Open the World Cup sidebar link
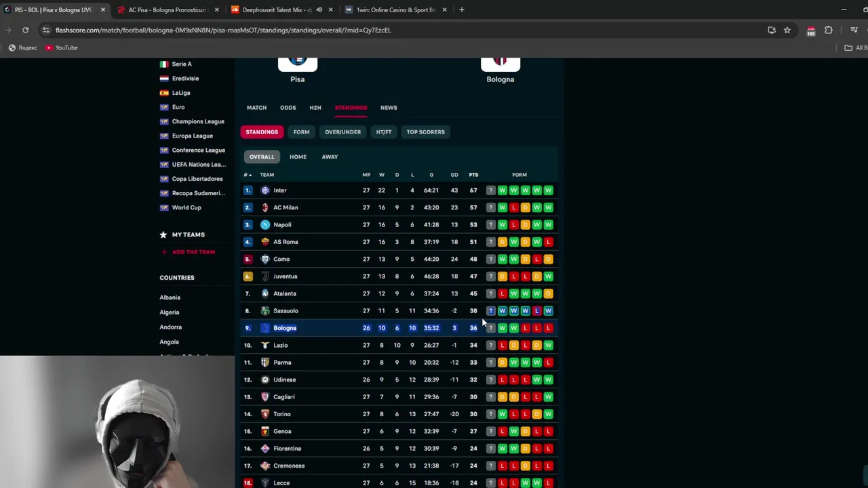Screen dimensions: 868x488 186,207
